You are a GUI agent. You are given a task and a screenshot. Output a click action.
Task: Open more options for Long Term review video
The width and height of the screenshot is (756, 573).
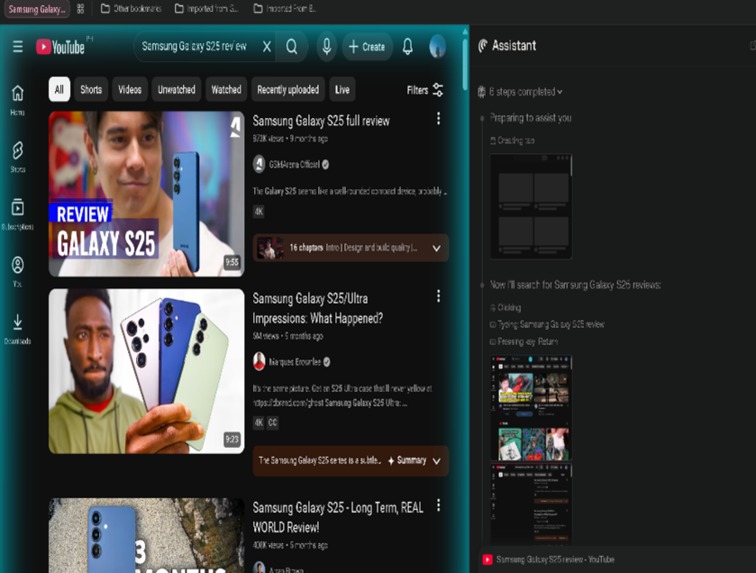(438, 505)
